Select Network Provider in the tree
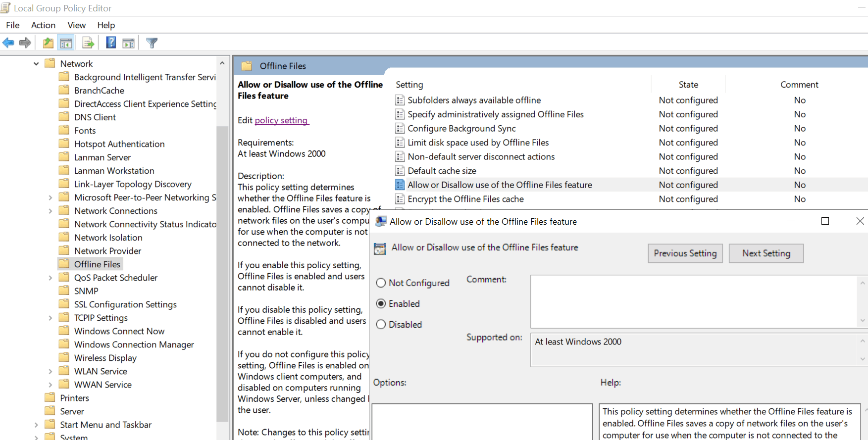Viewport: 868px width, 440px height. [107, 251]
